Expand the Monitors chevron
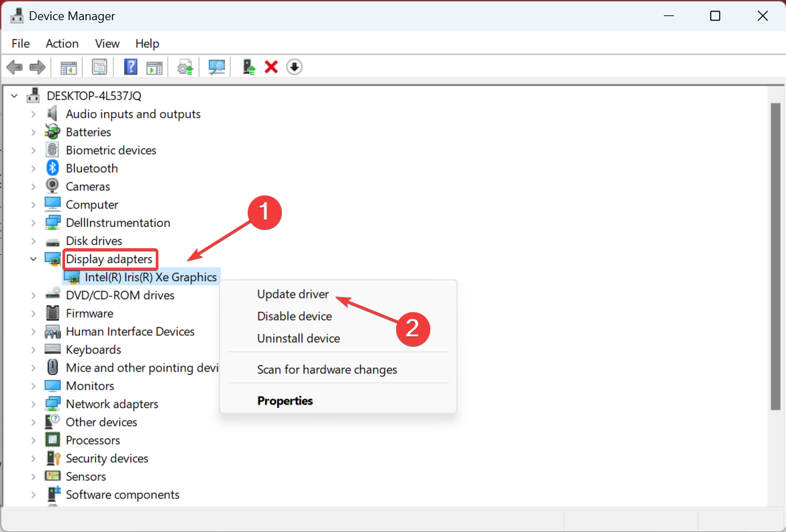The width and height of the screenshot is (786, 532). [x=34, y=386]
